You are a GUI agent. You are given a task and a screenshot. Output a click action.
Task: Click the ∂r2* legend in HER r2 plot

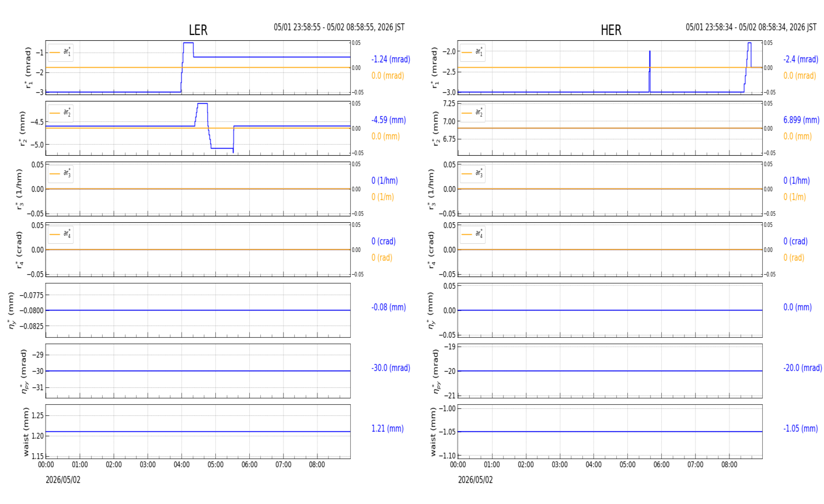472,113
